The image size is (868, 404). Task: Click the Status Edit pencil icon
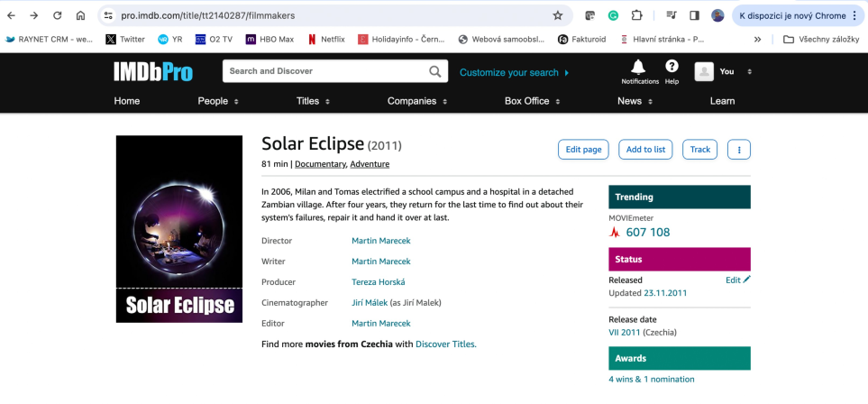746,280
